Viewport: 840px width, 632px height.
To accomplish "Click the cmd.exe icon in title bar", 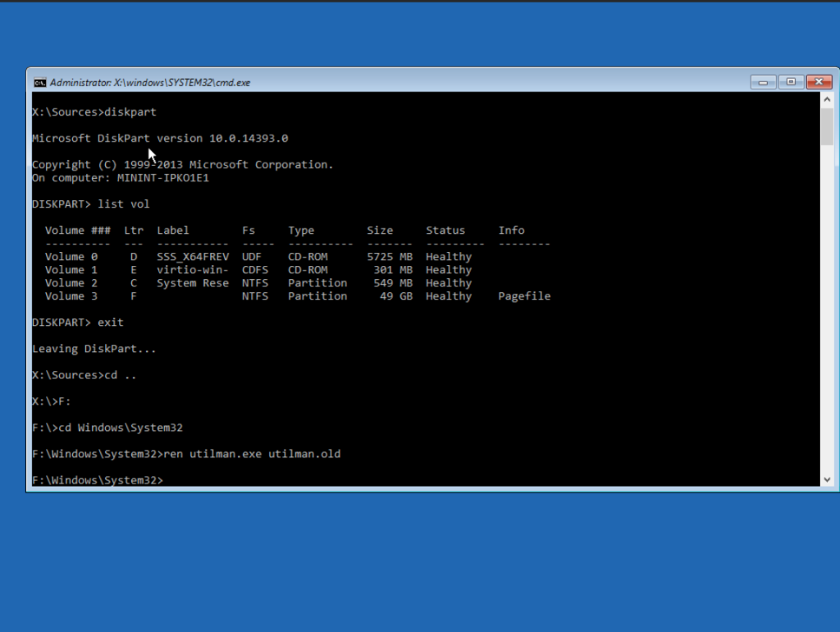I will [x=39, y=82].
